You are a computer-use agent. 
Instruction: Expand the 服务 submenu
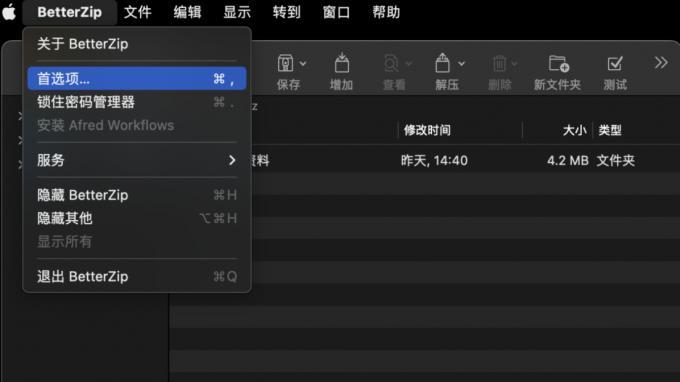click(x=137, y=160)
